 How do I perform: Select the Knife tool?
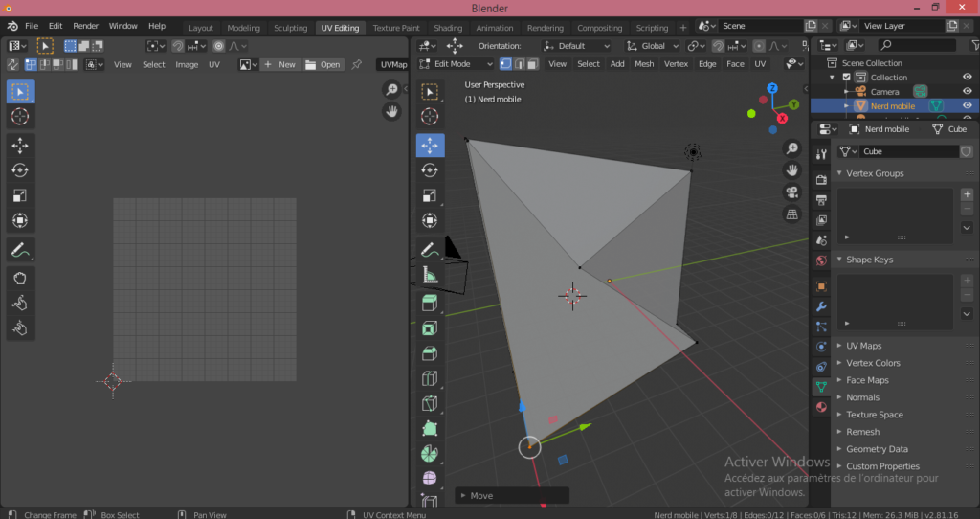tap(430, 403)
